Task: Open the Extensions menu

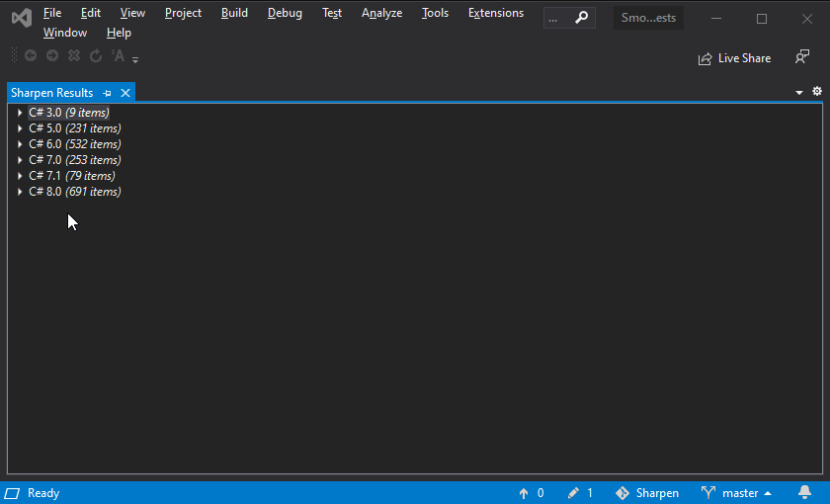Action: (x=496, y=13)
